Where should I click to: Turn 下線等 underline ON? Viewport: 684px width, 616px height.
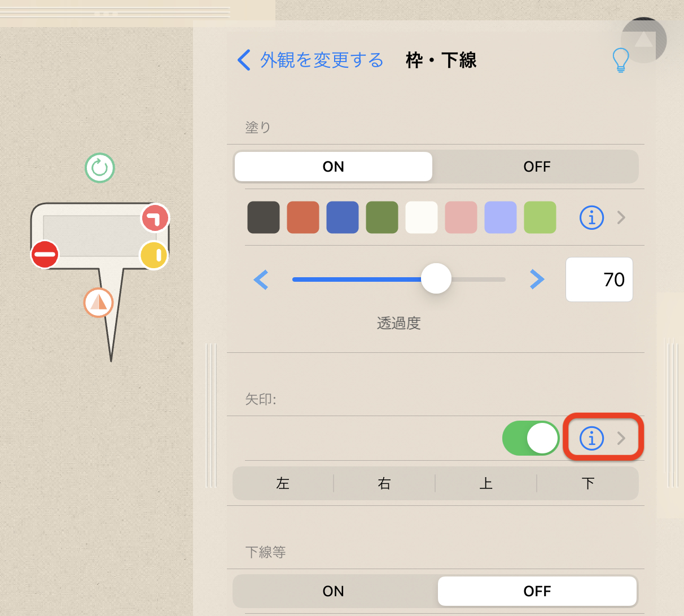pos(334,591)
